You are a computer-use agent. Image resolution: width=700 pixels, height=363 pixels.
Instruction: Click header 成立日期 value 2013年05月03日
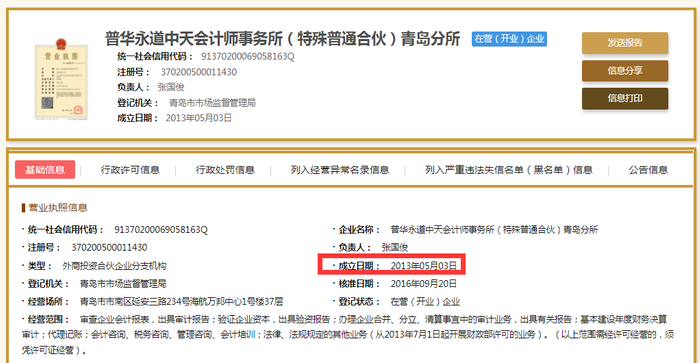[199, 118]
